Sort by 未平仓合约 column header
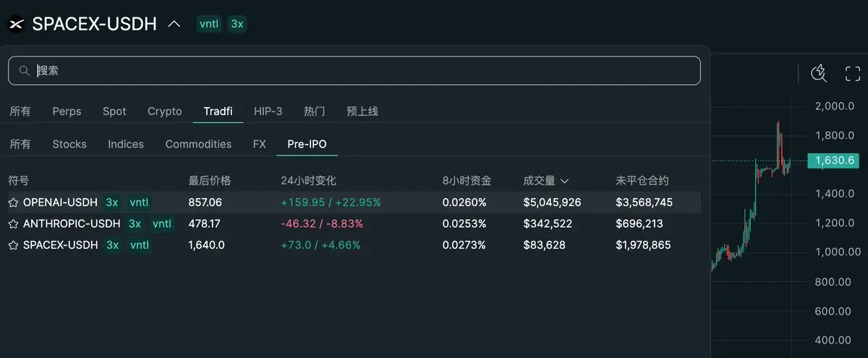Image resolution: width=868 pixels, height=358 pixels. click(642, 181)
